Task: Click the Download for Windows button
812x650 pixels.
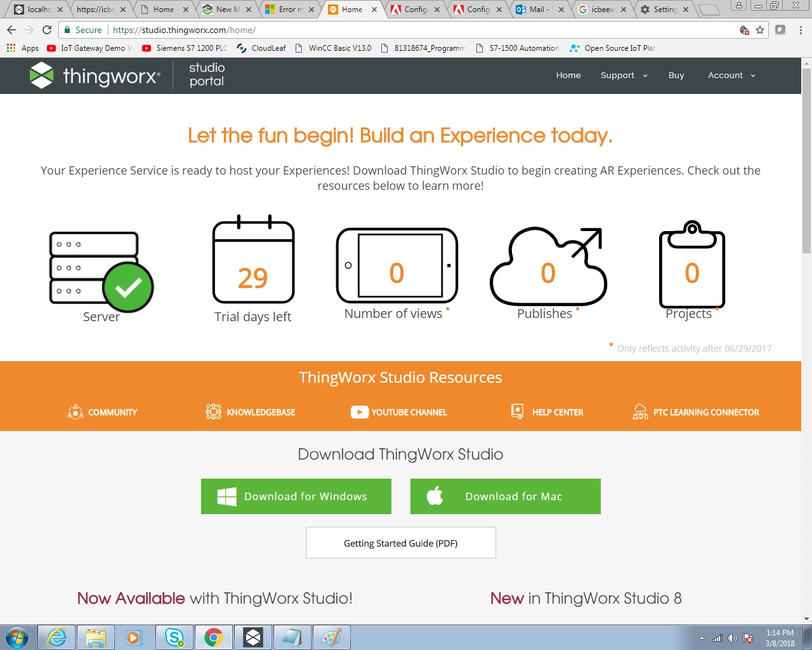Action: pyautogui.click(x=296, y=496)
